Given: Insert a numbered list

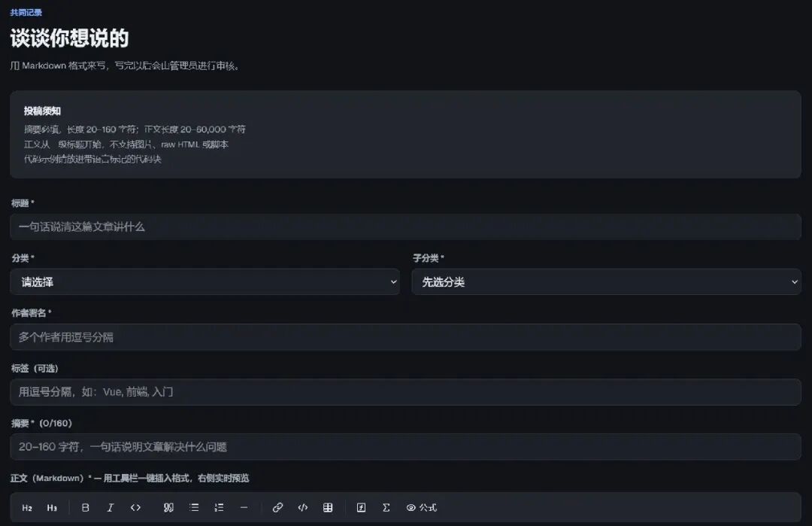Looking at the screenshot, I should [219, 508].
